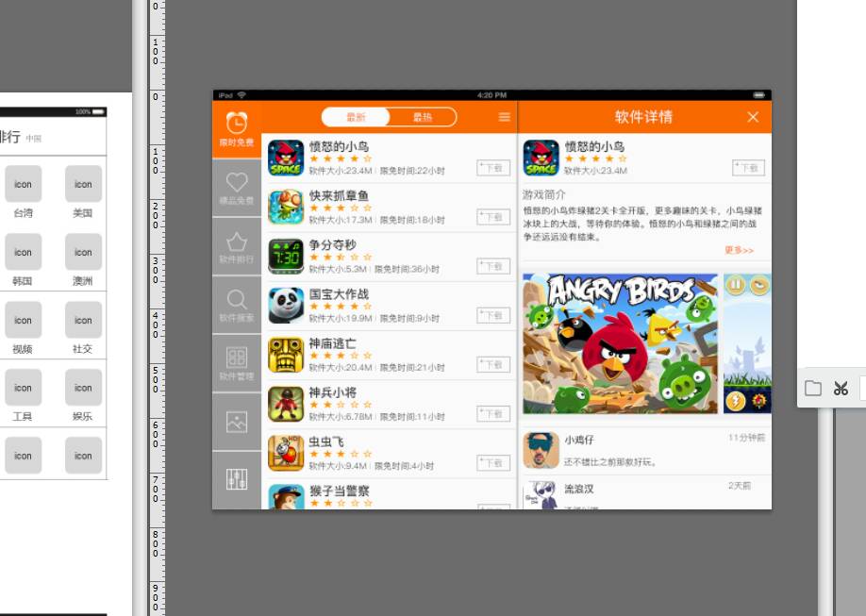866x616 pixels.
Task: Select the 虫虫飞 title
Action: [x=326, y=441]
